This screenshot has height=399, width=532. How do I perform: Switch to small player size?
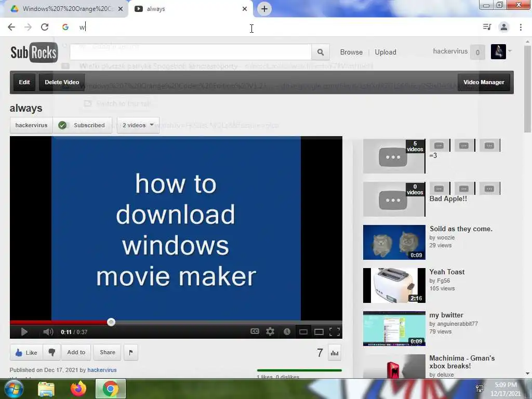[303, 332]
